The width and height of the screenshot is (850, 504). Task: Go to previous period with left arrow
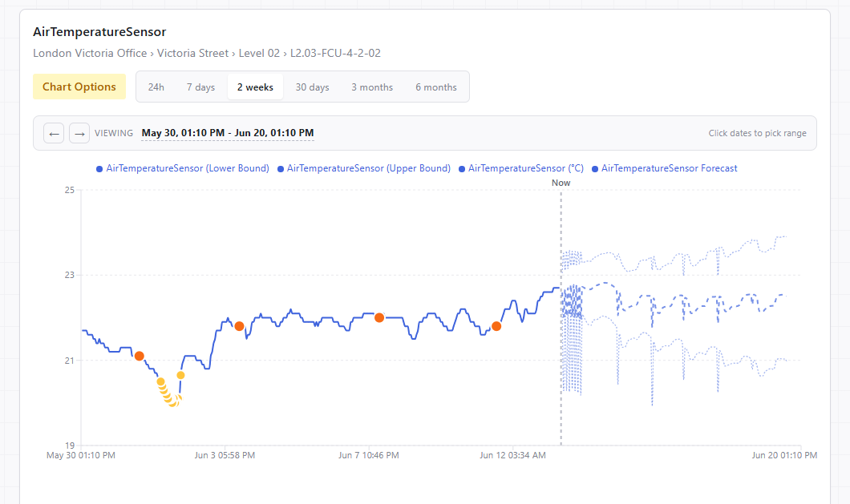(x=54, y=133)
